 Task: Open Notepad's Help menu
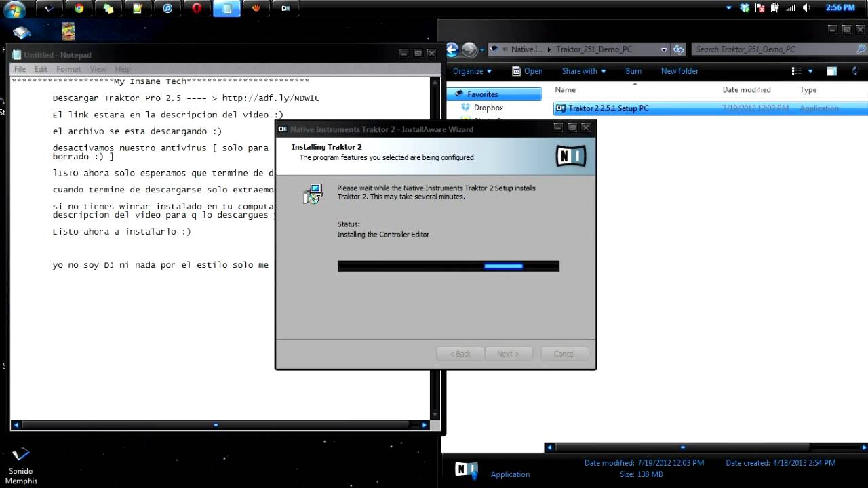click(123, 69)
